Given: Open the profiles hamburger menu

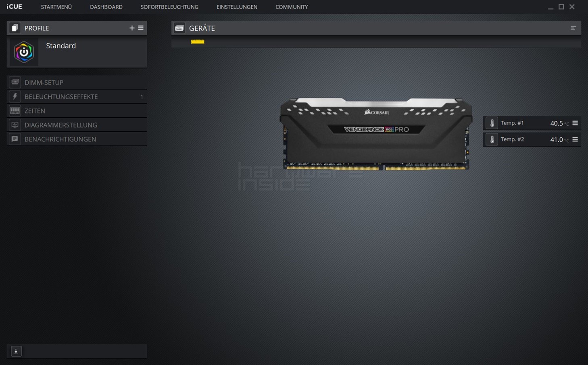Looking at the screenshot, I should 141,28.
